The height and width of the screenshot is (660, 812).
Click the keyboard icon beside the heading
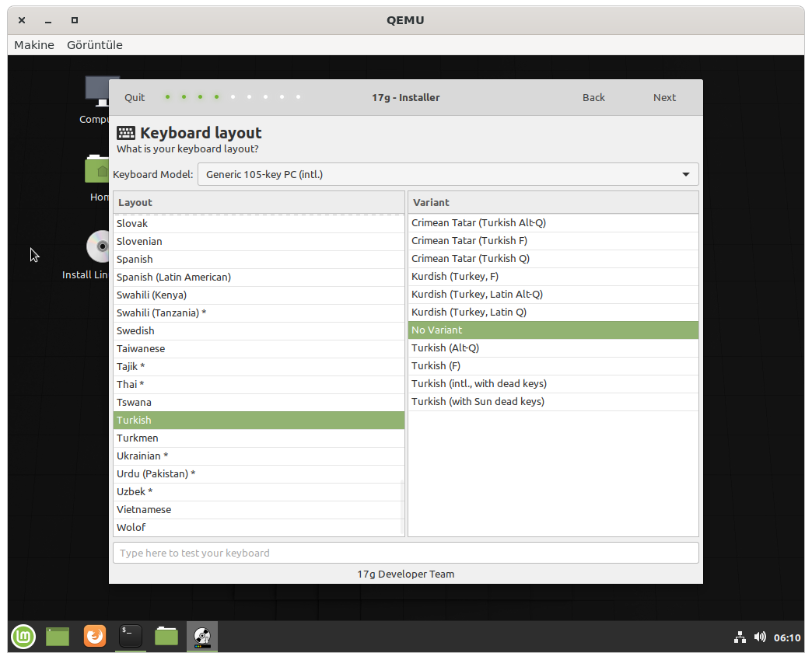pos(126,133)
